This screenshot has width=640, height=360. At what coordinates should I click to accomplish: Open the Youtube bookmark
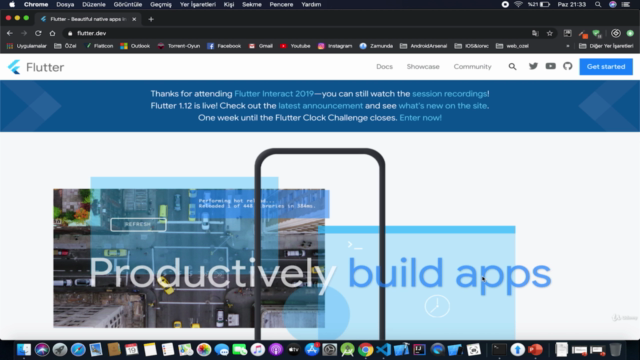point(295,46)
